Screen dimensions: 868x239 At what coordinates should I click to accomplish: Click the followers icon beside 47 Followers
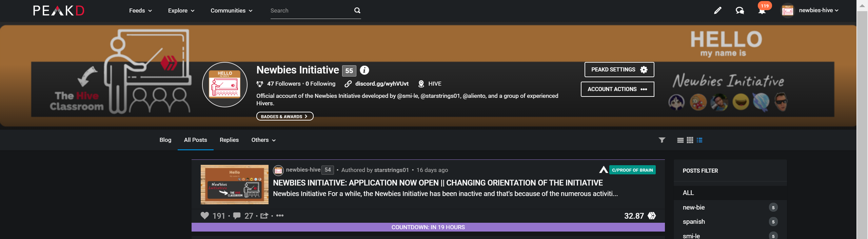(x=260, y=84)
